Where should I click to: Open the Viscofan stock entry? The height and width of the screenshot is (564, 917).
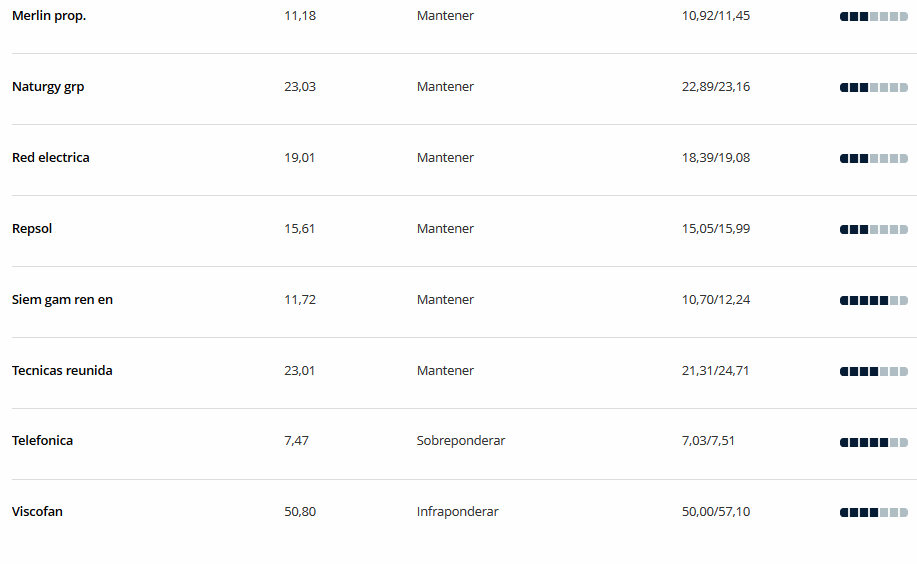pos(37,511)
